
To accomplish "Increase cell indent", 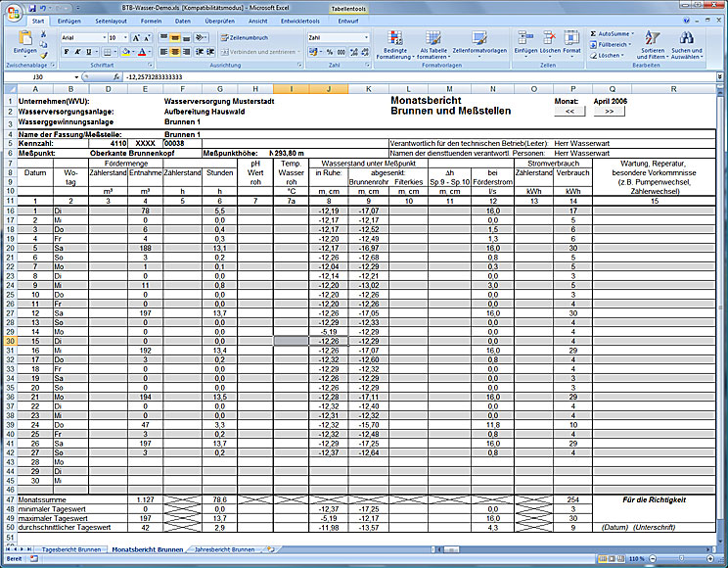I will [x=210, y=52].
